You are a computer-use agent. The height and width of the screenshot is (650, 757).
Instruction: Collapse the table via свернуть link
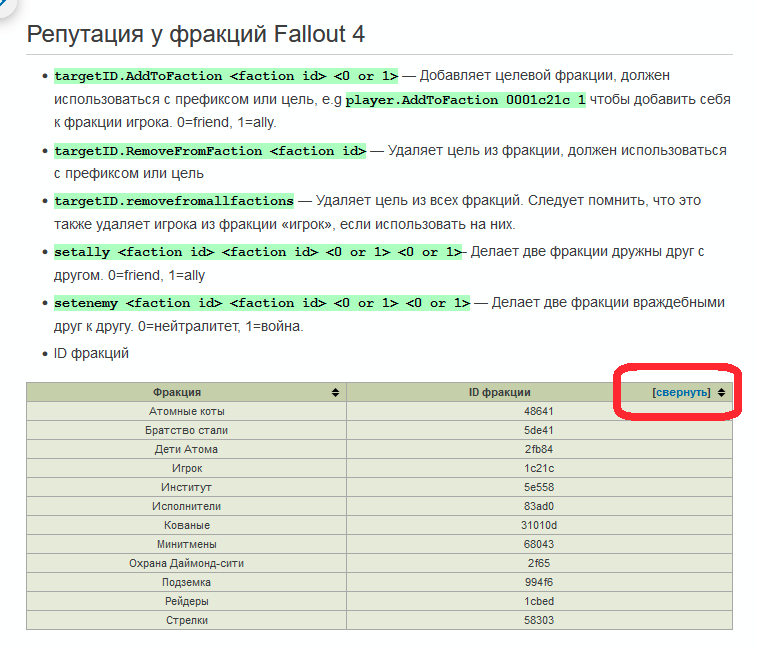[681, 393]
